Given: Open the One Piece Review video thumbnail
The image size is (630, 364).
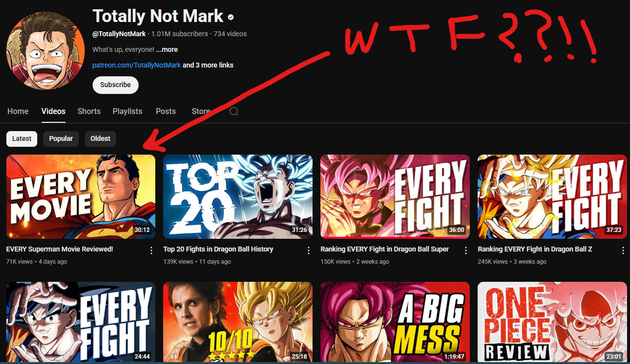Looking at the screenshot, I should click(x=552, y=322).
